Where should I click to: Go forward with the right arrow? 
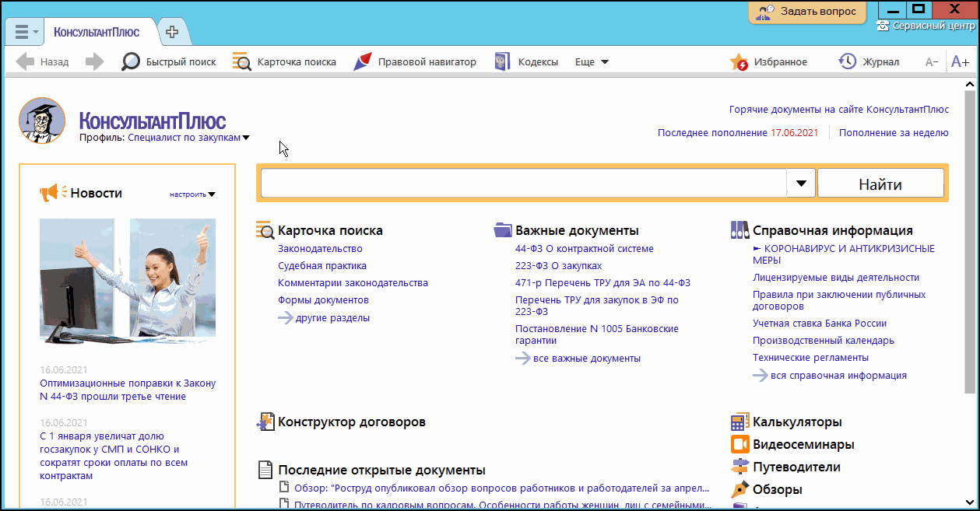coord(94,62)
